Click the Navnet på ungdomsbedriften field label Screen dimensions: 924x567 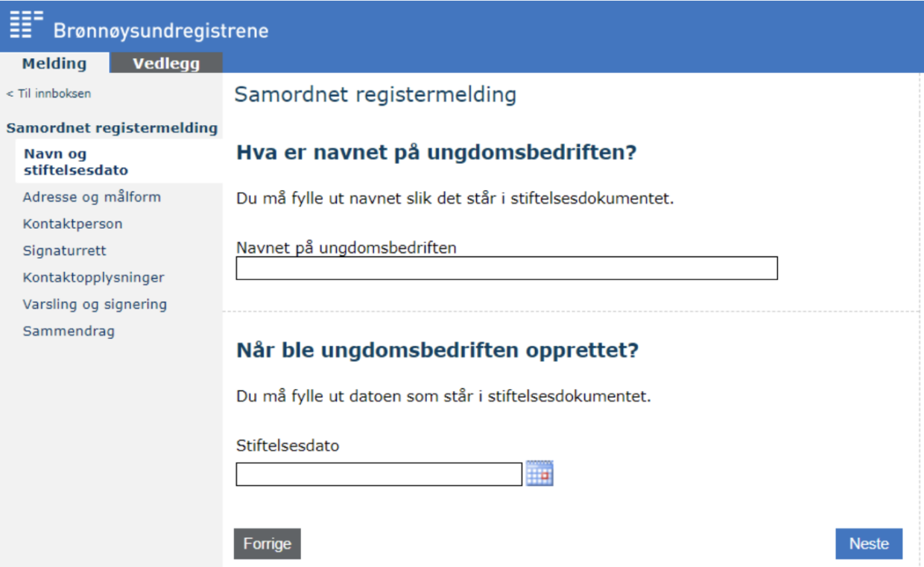click(346, 247)
